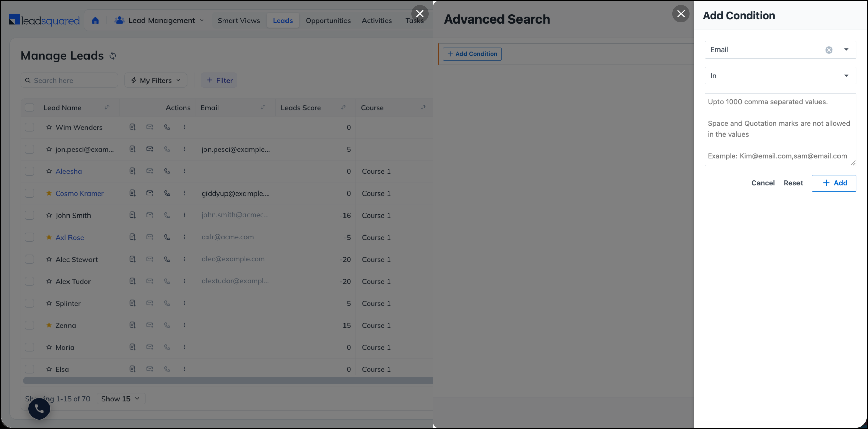The width and height of the screenshot is (868, 429).
Task: Click the email icon for Alec Stewart
Action: 150,259
